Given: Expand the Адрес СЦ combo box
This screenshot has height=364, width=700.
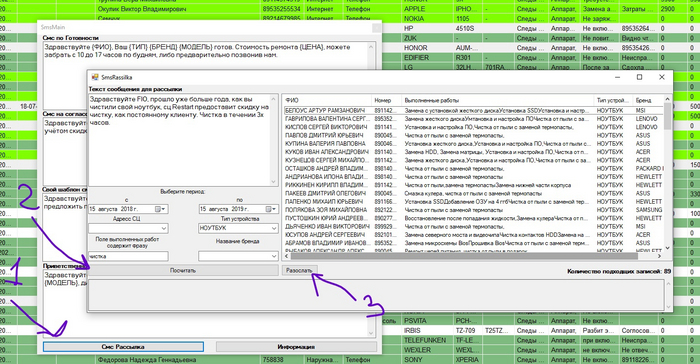Looking at the screenshot, I should click(163, 228).
